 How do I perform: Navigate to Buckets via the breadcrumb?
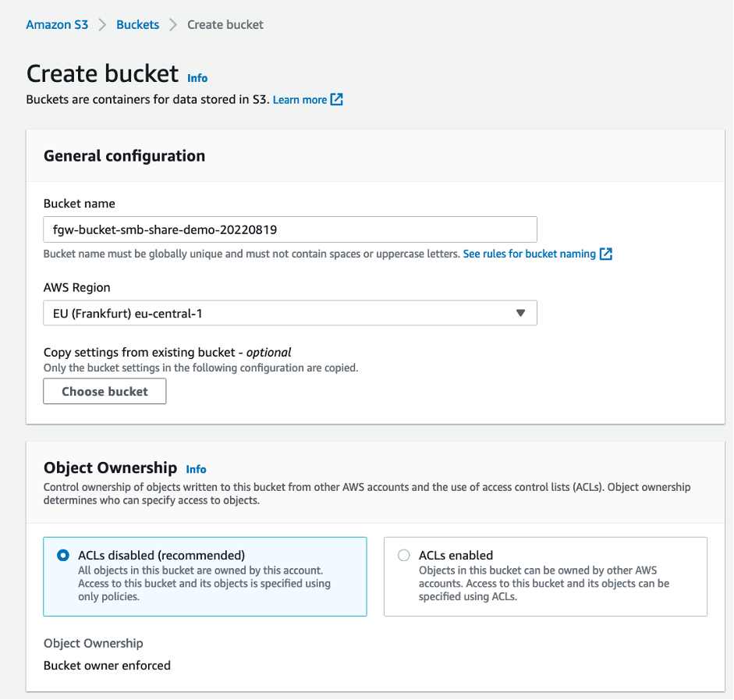click(137, 24)
